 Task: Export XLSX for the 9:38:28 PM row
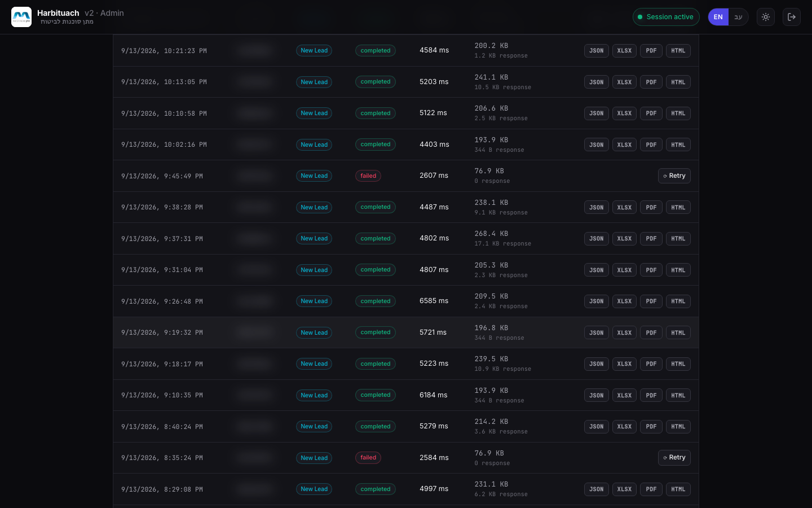[x=624, y=208]
